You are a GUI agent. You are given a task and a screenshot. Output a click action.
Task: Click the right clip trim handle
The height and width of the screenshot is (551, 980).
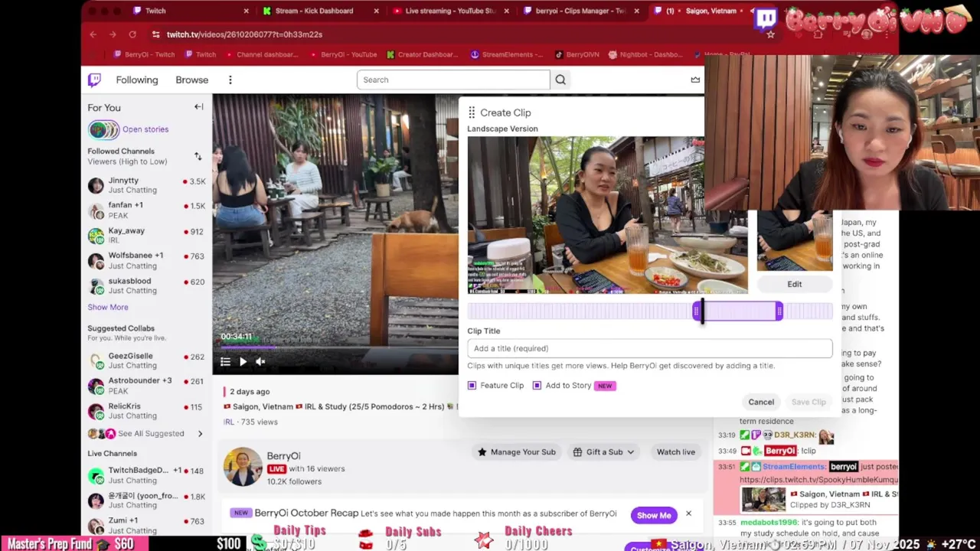coord(779,311)
